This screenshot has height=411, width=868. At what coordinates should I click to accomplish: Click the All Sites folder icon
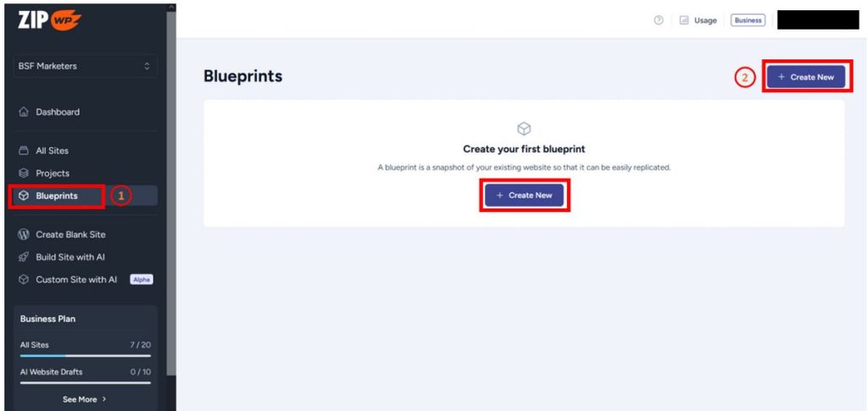click(x=23, y=151)
